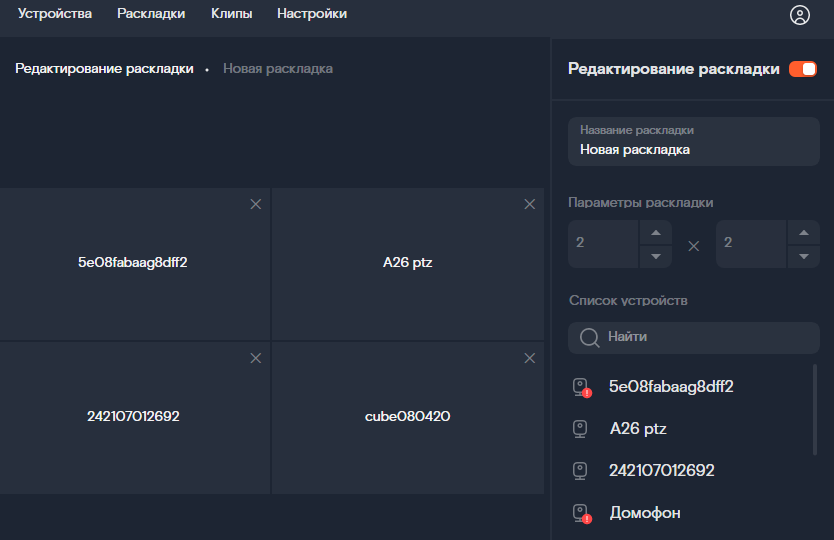Increase the first layout dimension value
Viewport: 834px width, 540px height.
click(656, 232)
